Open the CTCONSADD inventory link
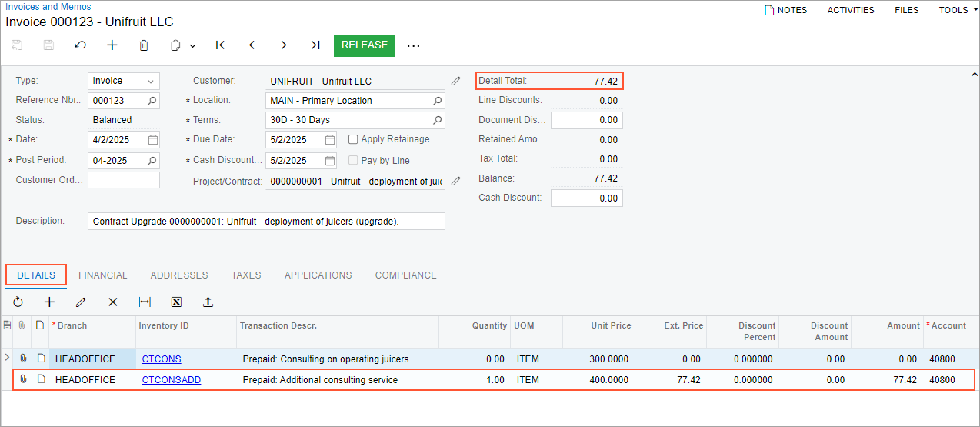 (x=172, y=380)
